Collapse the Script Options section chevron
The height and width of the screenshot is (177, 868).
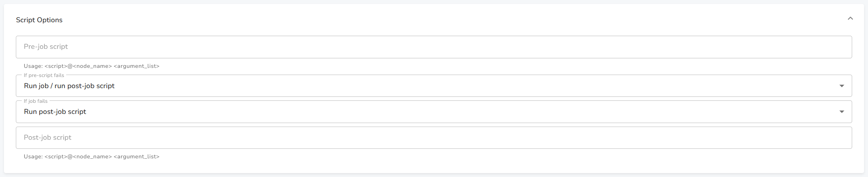[x=850, y=19]
